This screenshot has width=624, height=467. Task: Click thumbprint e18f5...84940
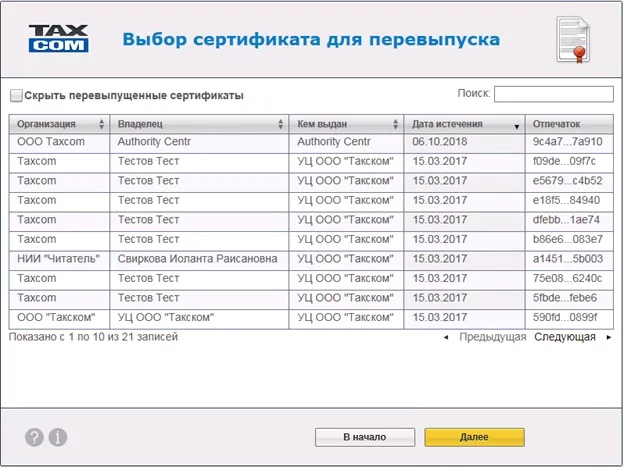click(566, 200)
